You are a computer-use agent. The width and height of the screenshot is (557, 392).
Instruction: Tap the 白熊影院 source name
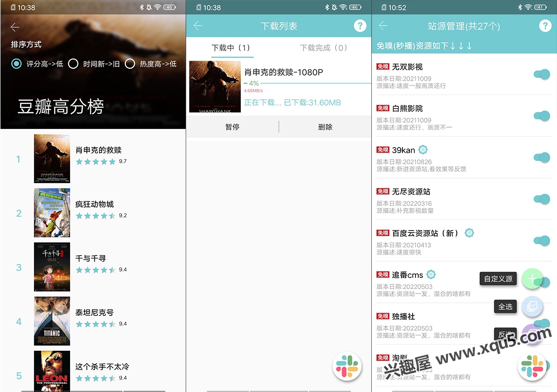click(x=408, y=108)
